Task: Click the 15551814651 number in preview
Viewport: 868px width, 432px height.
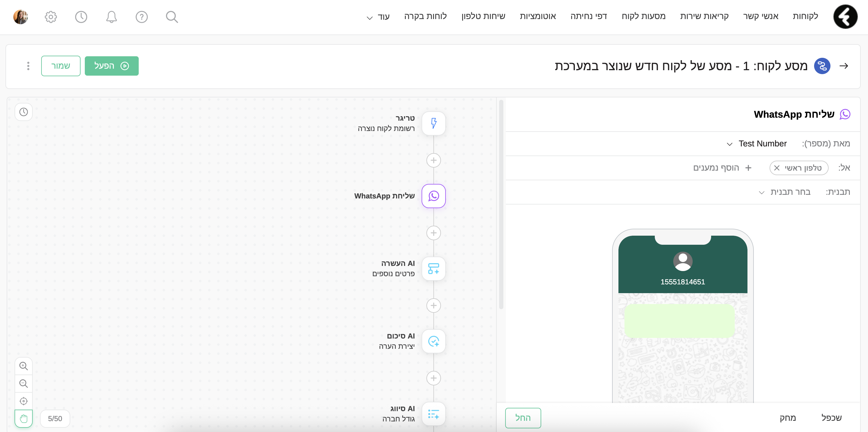Action: [x=683, y=282]
